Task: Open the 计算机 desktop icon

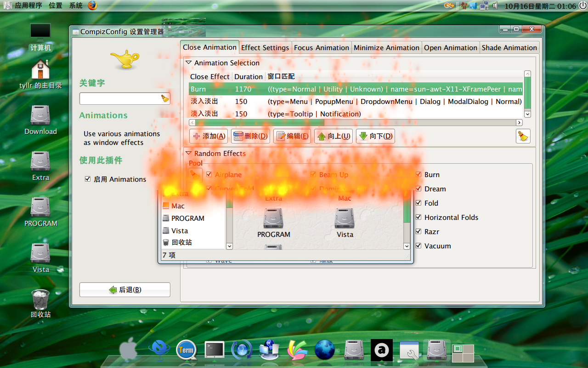Action: [40, 37]
